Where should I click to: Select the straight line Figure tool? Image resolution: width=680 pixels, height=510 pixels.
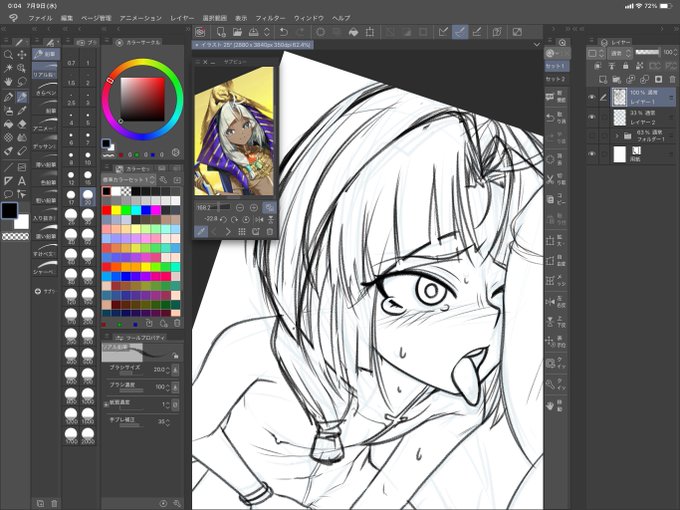pyautogui.click(x=8, y=167)
